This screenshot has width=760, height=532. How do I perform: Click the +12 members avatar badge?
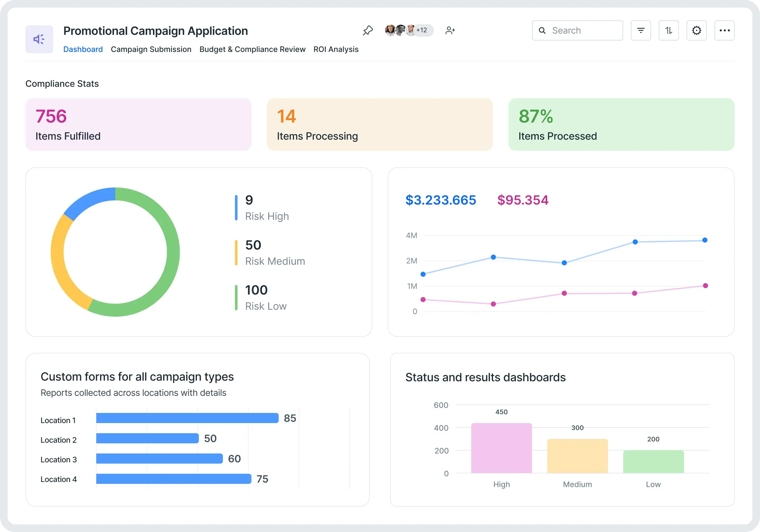tap(422, 30)
